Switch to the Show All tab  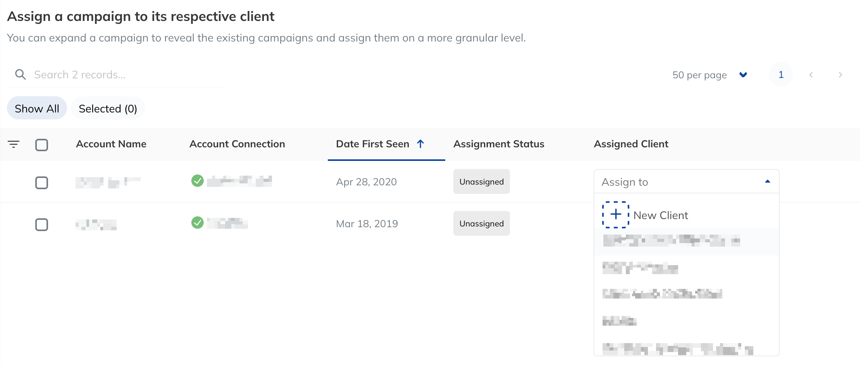pyautogui.click(x=37, y=108)
